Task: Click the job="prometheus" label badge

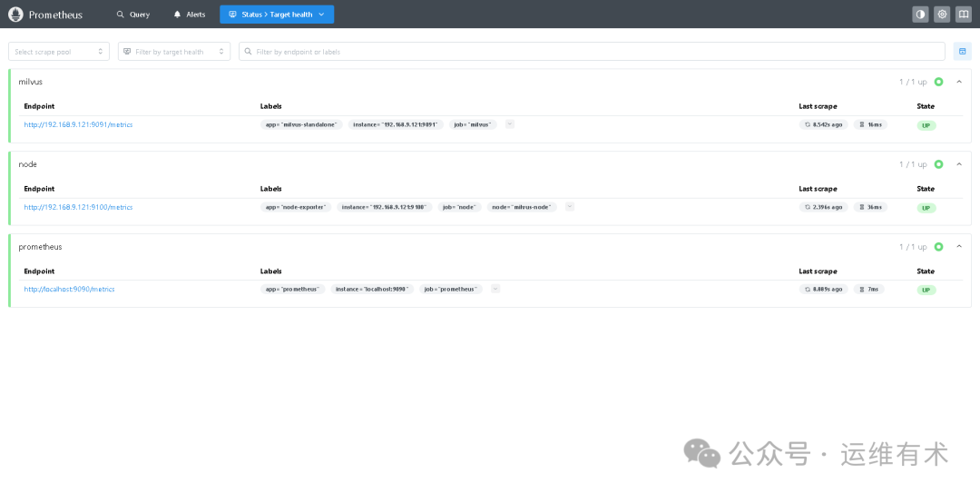Action: [x=451, y=290]
